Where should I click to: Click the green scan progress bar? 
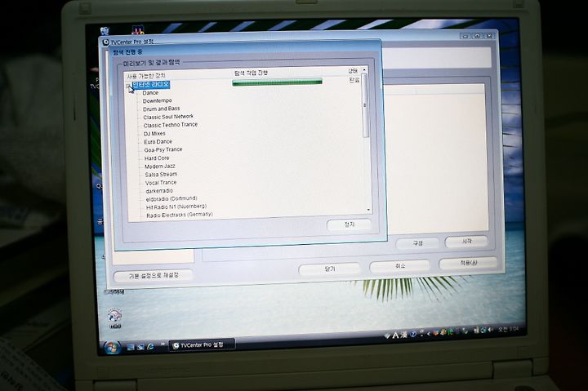point(277,82)
